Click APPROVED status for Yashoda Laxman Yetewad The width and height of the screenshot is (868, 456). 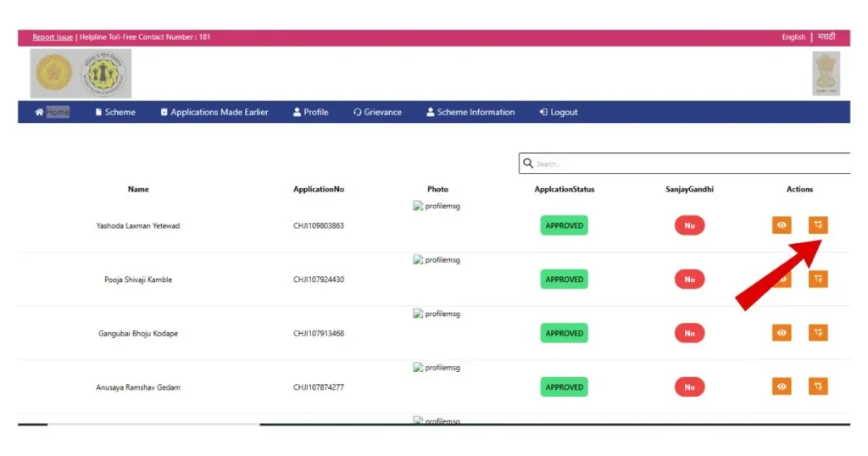coord(564,225)
